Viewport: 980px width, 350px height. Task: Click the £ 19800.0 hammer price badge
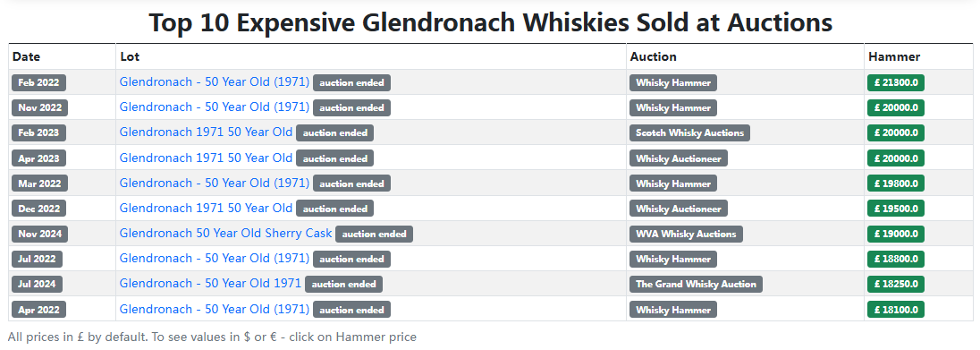[896, 184]
